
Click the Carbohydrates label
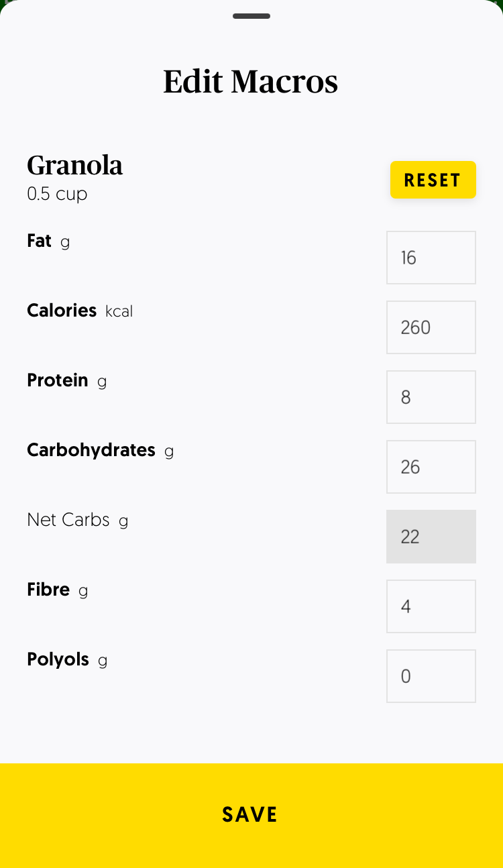[x=91, y=450]
